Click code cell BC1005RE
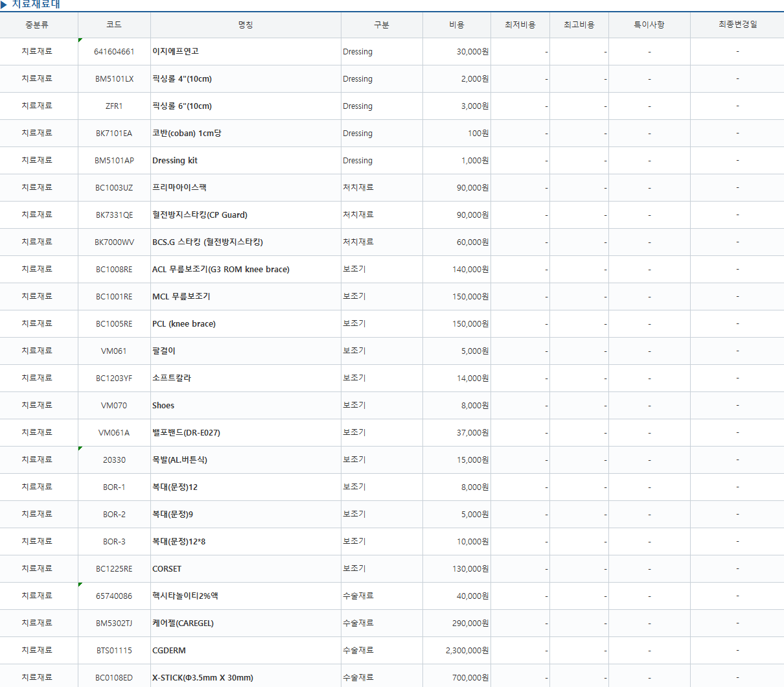The width and height of the screenshot is (784, 687). (114, 324)
